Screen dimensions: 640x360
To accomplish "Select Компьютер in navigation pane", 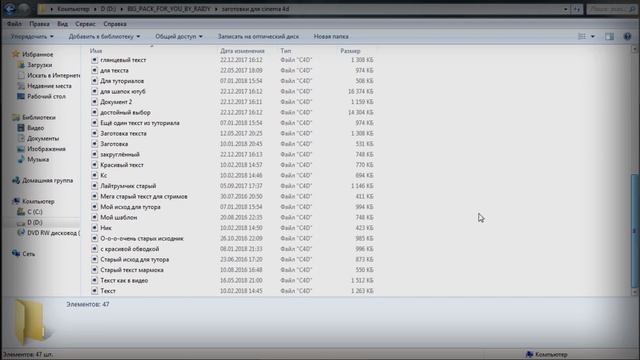I will pyautogui.click(x=34, y=202).
